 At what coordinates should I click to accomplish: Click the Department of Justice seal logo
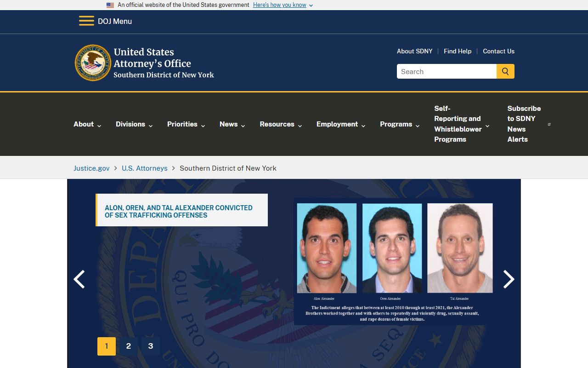point(93,63)
